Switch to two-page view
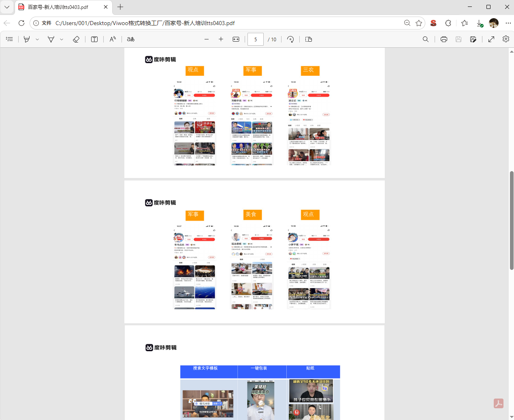This screenshot has width=514, height=420. coord(309,39)
